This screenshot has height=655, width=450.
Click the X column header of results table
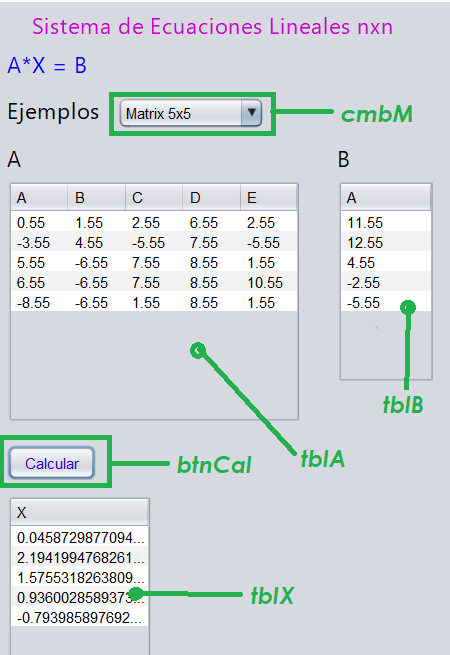pos(79,512)
